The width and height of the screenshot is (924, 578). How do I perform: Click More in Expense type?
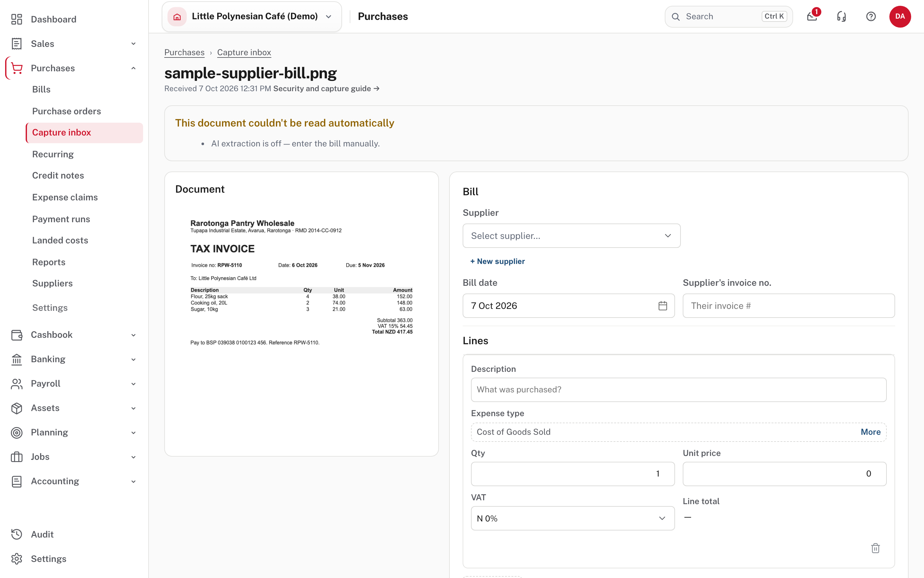870,432
